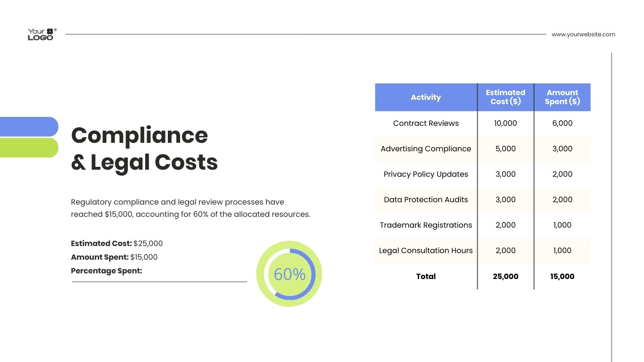Click the Percentage Spent underline rule
644x362 pixels.
[x=159, y=281]
